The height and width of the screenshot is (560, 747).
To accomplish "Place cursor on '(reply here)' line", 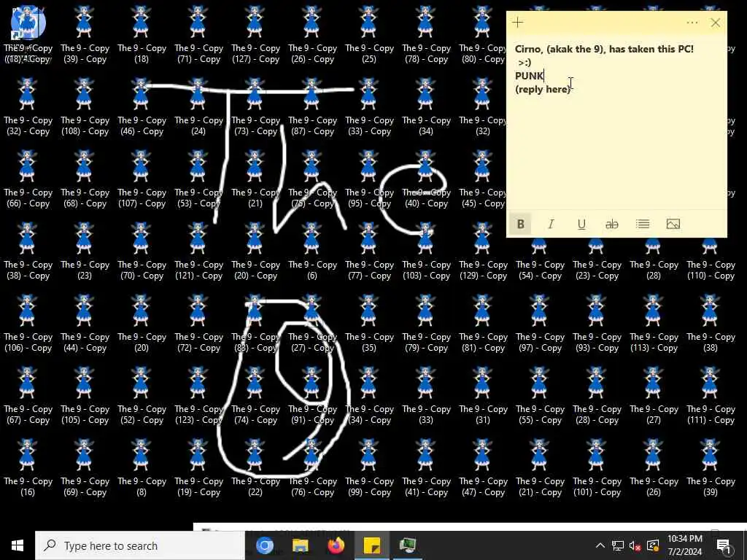I will 543,89.
